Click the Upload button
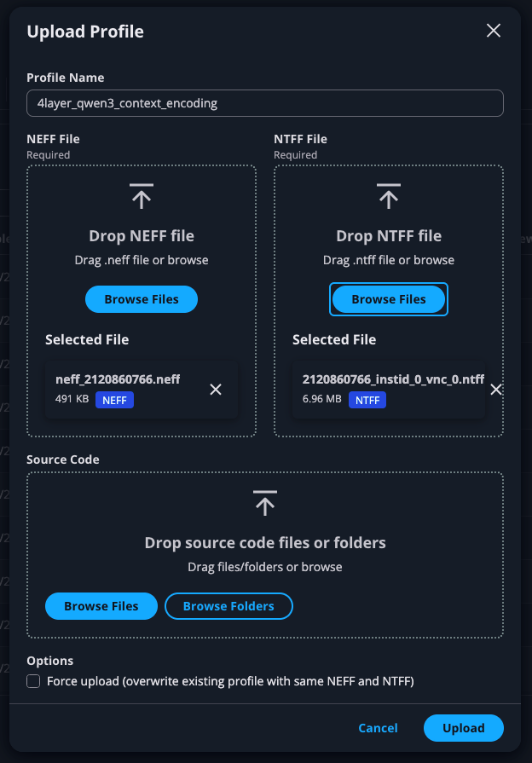This screenshot has width=532, height=763. pos(463,728)
